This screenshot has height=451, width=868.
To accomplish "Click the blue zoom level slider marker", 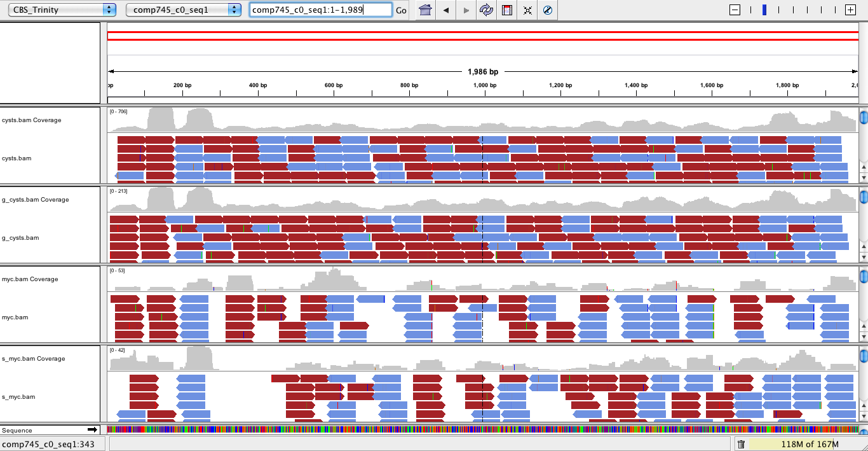I will [764, 10].
